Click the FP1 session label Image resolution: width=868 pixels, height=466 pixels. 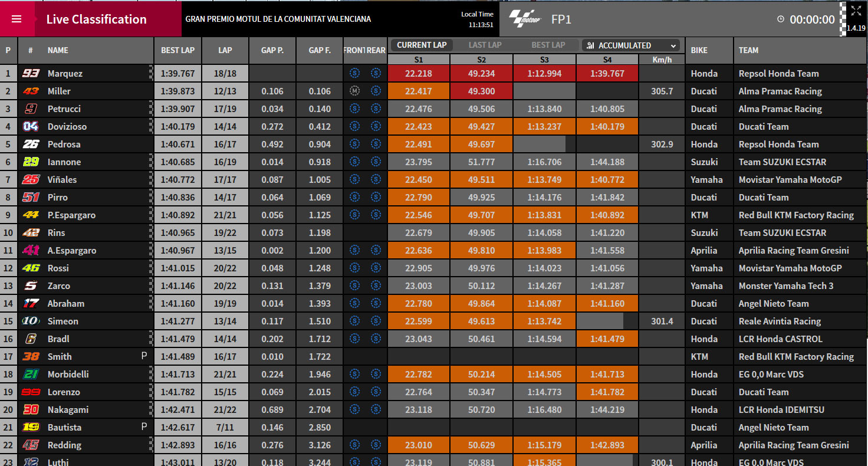pyautogui.click(x=561, y=19)
